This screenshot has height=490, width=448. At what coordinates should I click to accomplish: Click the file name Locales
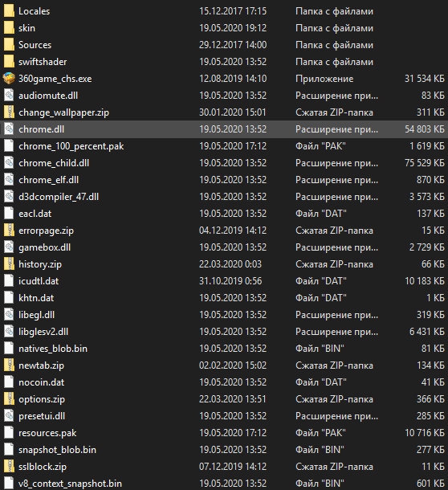coord(34,11)
